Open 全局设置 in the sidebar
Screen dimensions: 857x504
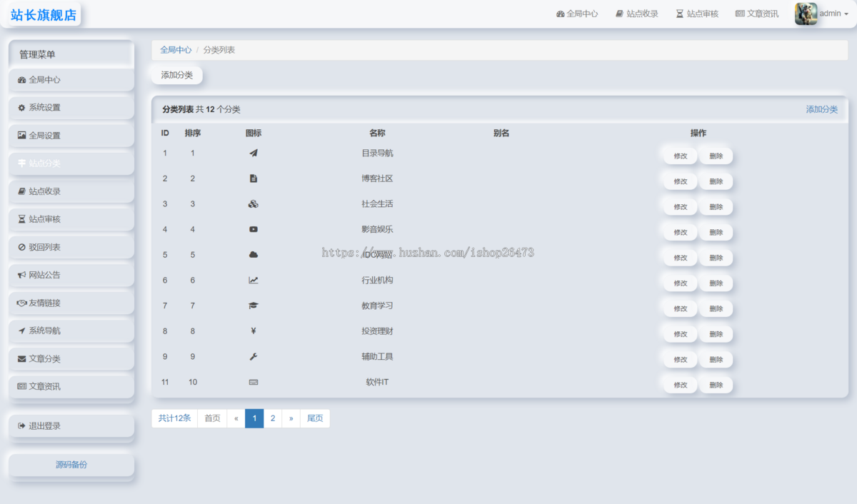pyautogui.click(x=71, y=136)
